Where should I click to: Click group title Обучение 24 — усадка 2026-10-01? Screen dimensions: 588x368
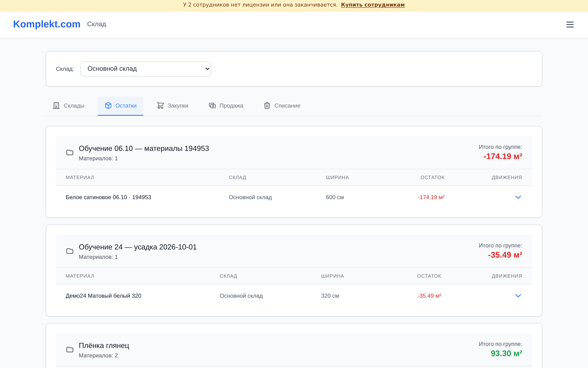[138, 247]
